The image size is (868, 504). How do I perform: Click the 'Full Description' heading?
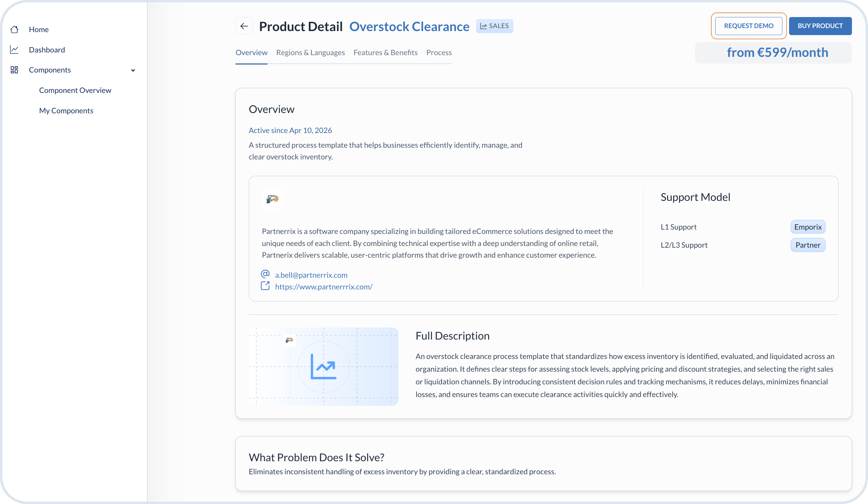[452, 336]
